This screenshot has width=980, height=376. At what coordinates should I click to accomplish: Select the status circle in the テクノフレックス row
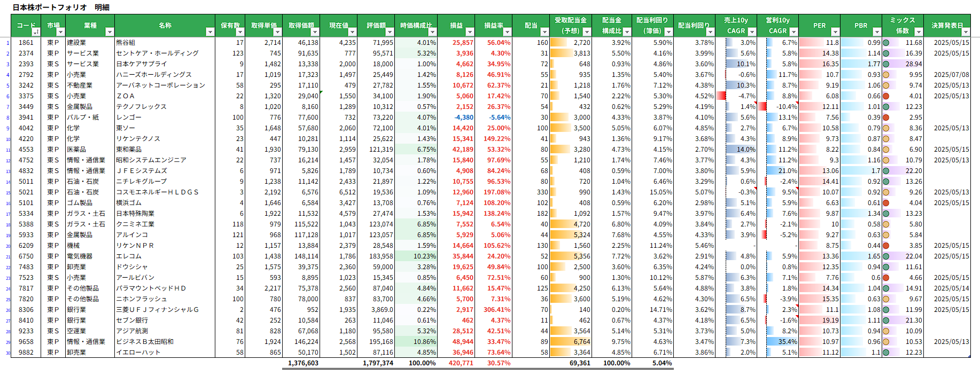pyautogui.click(x=886, y=107)
